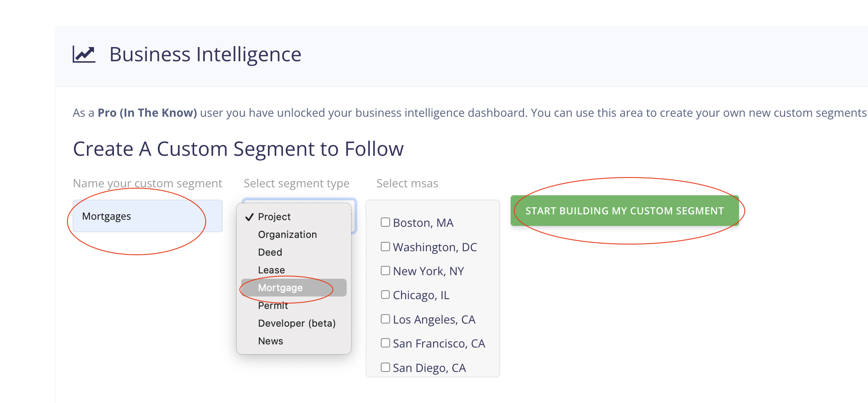This screenshot has height=403, width=868.
Task: Pick Deed in the segment type menu
Action: [270, 252]
